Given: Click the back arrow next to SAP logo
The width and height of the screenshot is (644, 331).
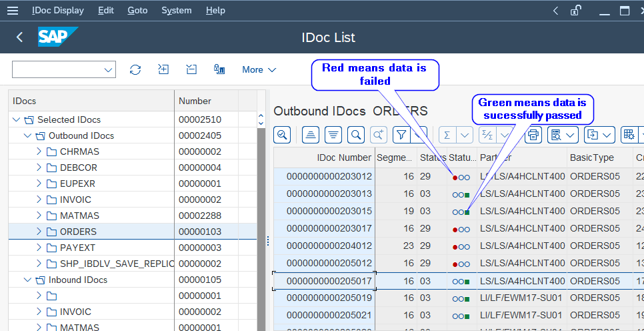Looking at the screenshot, I should pyautogui.click(x=19, y=37).
